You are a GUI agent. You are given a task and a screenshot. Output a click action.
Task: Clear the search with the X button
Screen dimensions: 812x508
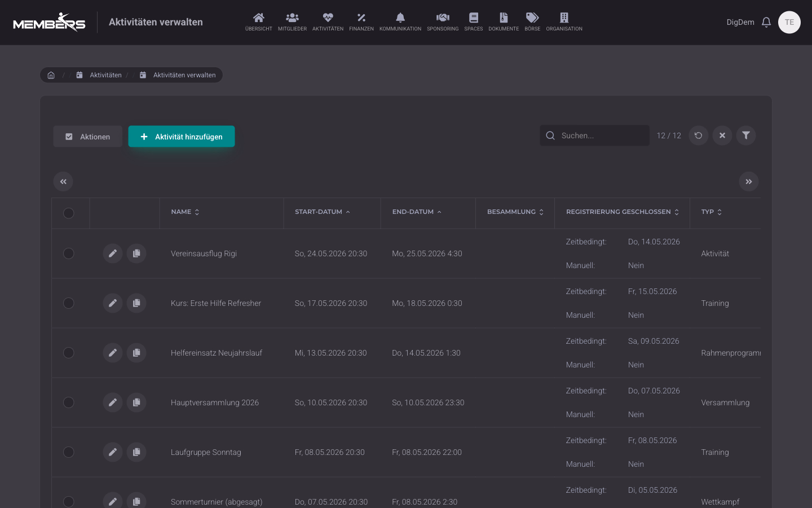tap(722, 135)
